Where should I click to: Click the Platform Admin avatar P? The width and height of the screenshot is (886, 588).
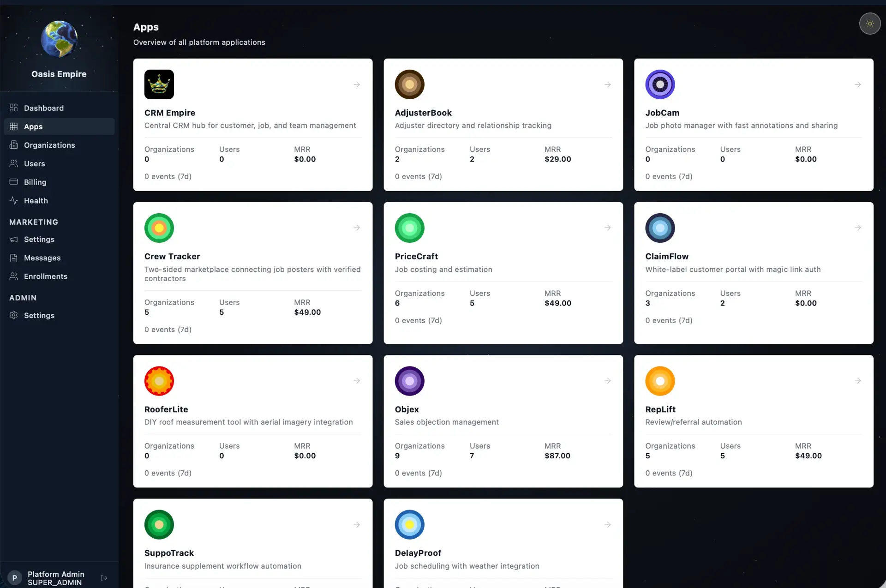tap(15, 578)
